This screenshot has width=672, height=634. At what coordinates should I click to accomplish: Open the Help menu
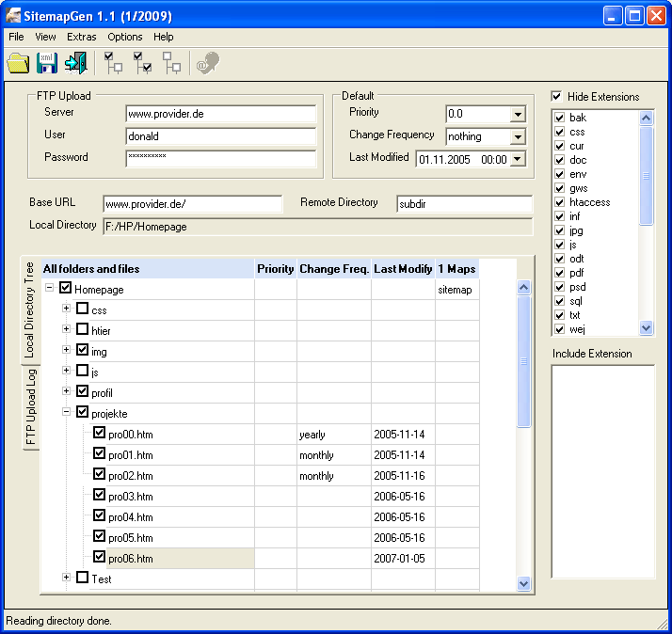tap(163, 37)
